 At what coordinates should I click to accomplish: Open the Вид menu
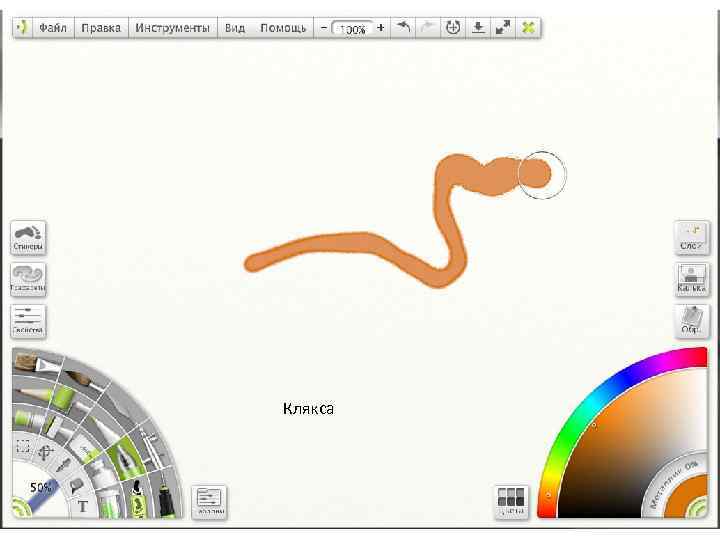[x=235, y=28]
